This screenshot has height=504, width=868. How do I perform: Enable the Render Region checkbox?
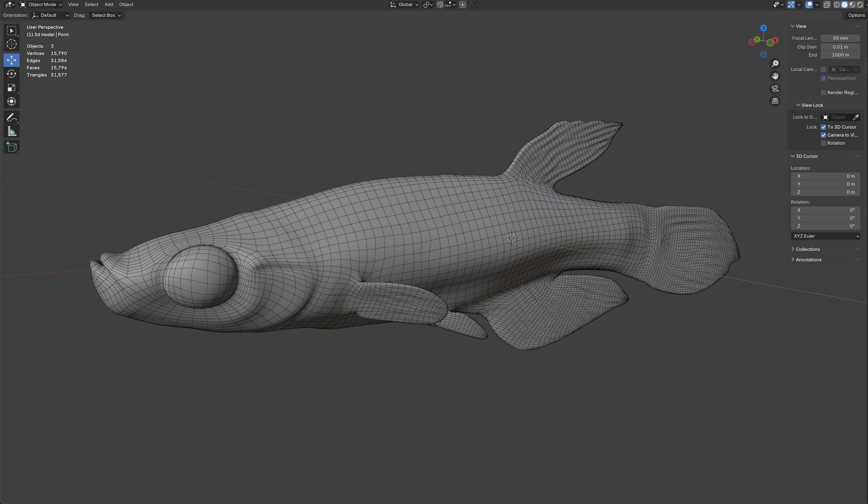coord(824,93)
